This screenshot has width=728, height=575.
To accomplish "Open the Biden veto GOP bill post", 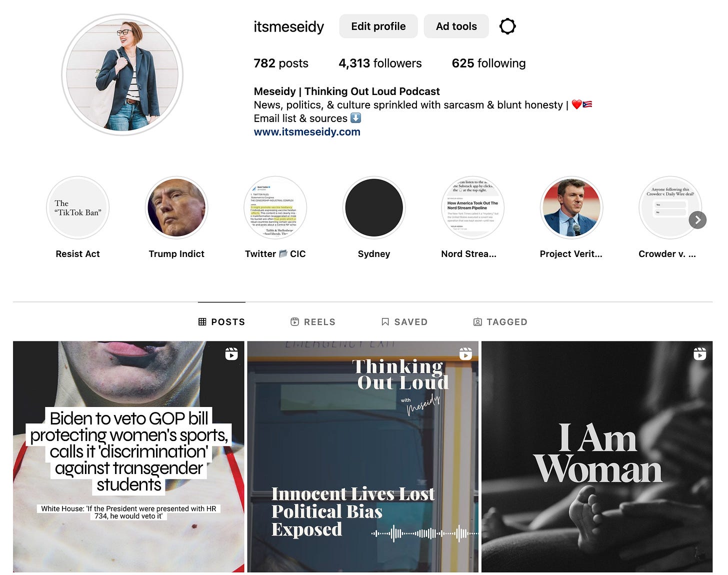I will 128,457.
